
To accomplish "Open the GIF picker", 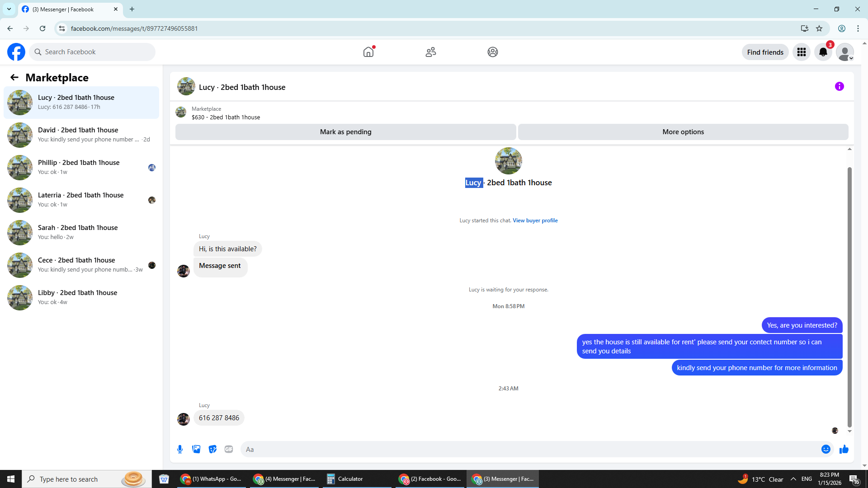I will click(229, 449).
